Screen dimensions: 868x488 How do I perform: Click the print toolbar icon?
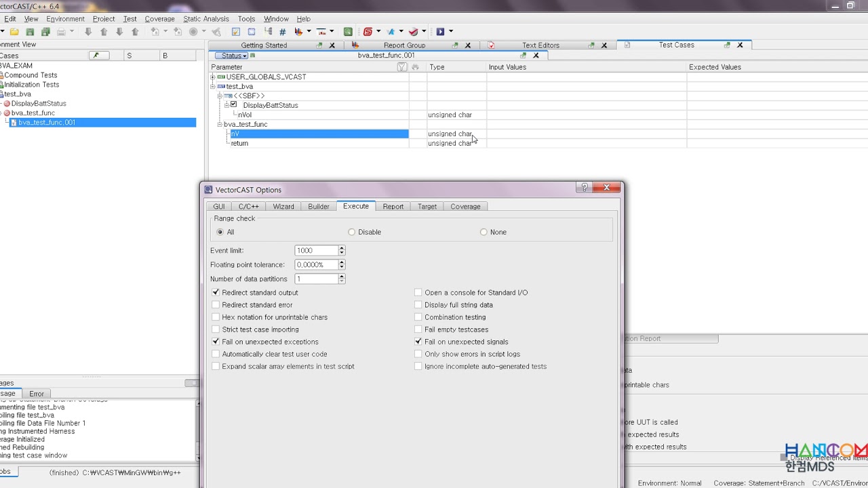click(x=61, y=32)
